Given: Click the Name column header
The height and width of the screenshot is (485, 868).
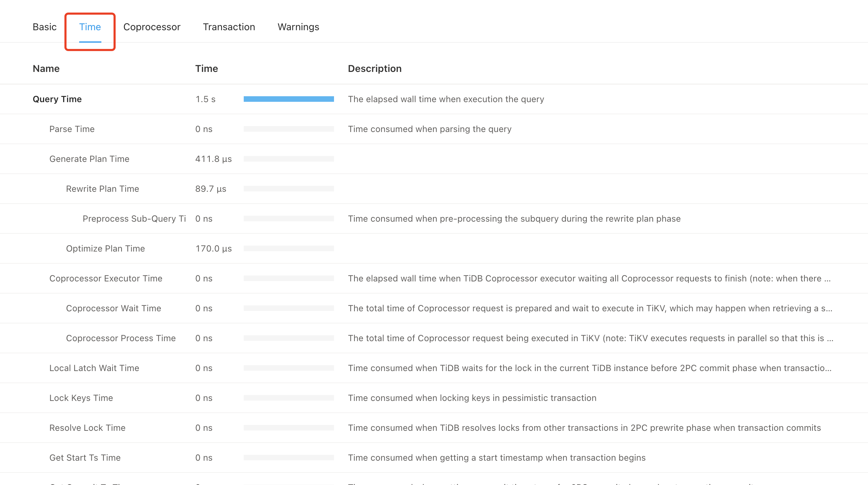Looking at the screenshot, I should point(46,69).
